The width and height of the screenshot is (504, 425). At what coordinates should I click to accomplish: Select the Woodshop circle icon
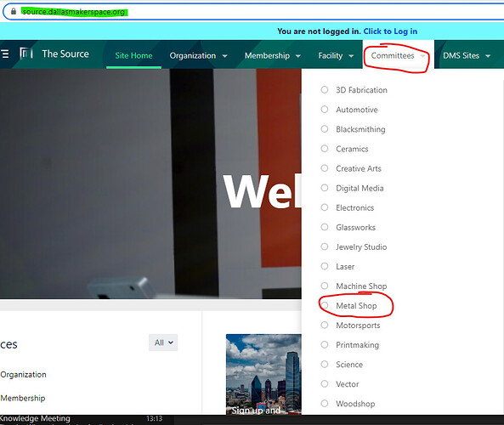[325, 403]
